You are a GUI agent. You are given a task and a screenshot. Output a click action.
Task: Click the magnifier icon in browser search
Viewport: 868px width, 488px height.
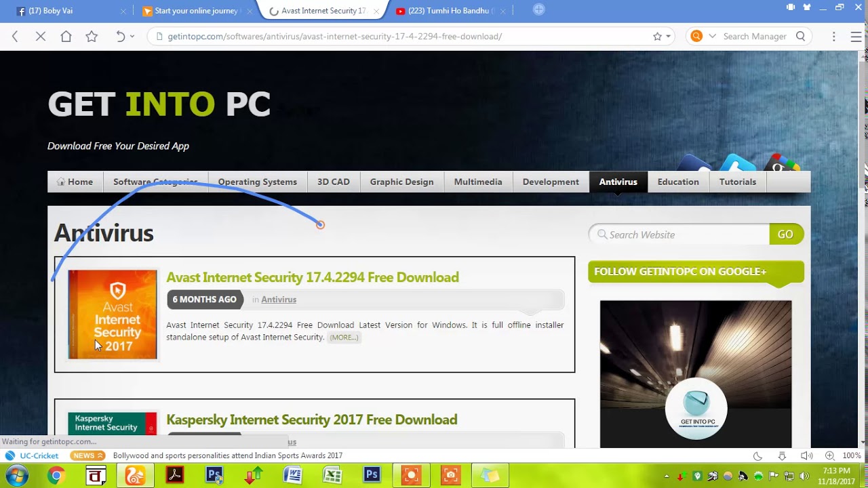click(x=801, y=37)
